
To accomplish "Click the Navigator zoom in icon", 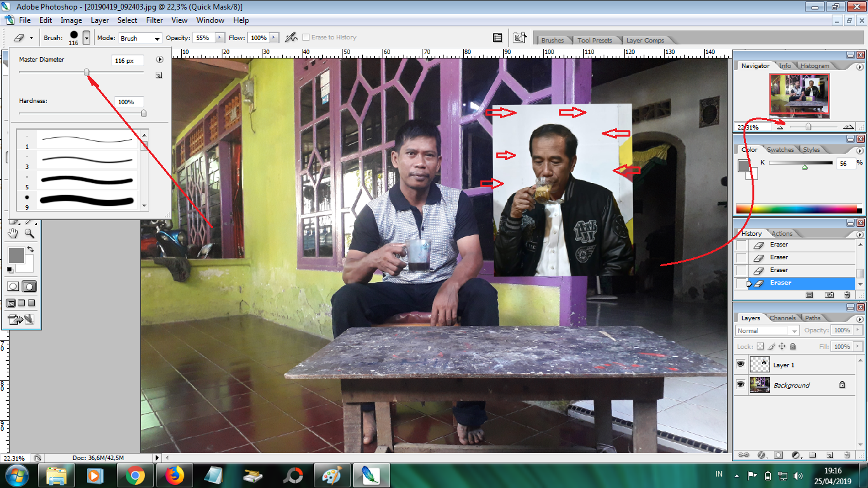I will pyautogui.click(x=848, y=127).
